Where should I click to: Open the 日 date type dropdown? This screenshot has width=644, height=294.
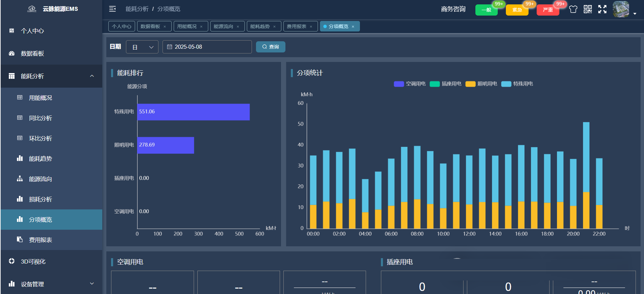point(142,47)
